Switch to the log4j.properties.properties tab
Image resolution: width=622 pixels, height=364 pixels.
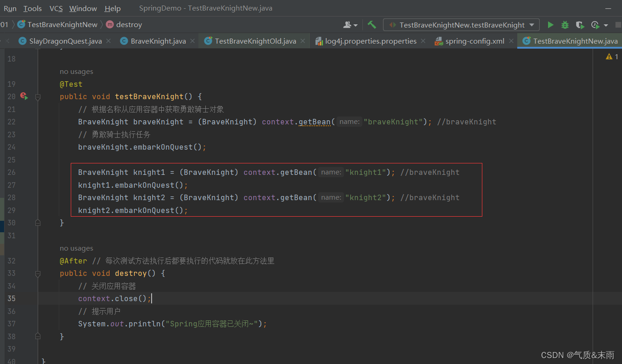click(x=371, y=41)
